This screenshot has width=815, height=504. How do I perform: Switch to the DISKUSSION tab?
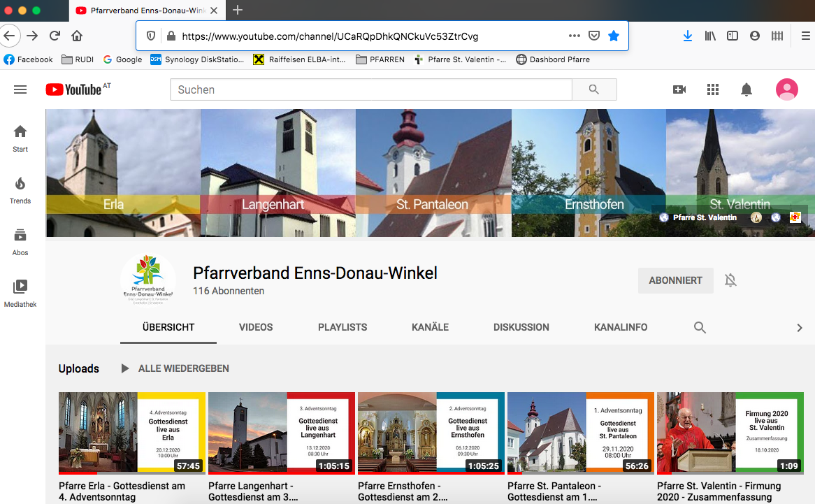521,327
